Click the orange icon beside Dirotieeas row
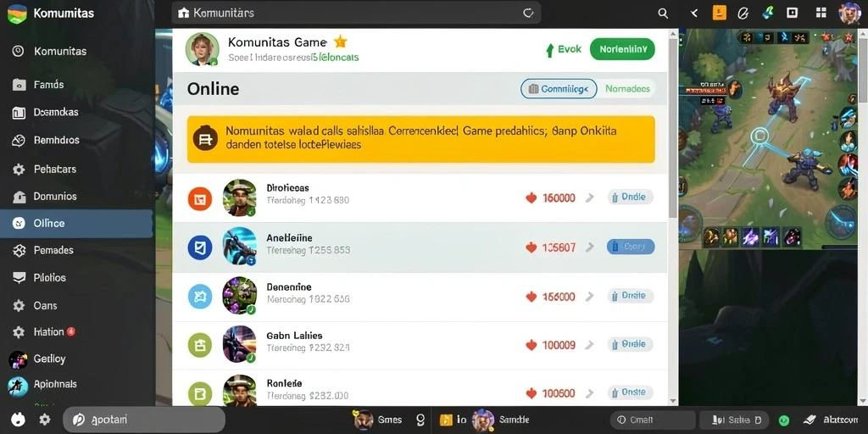The height and width of the screenshot is (434, 868). [x=200, y=198]
